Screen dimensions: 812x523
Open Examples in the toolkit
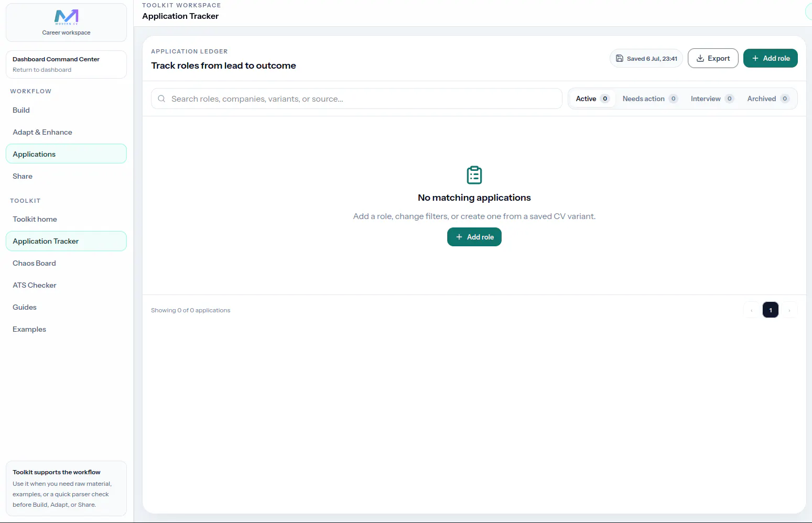tap(66, 329)
